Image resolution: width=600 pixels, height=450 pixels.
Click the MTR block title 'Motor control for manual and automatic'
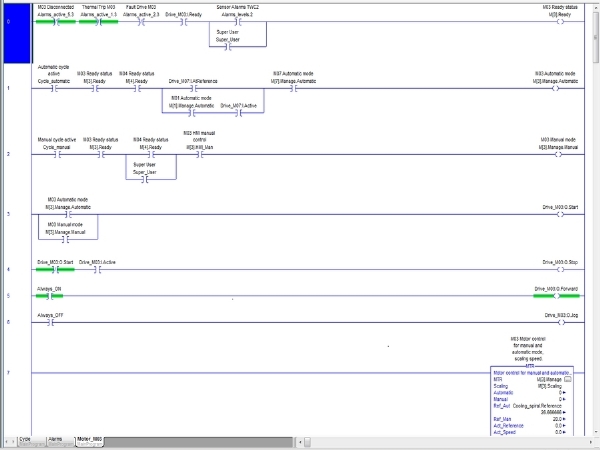pos(532,373)
